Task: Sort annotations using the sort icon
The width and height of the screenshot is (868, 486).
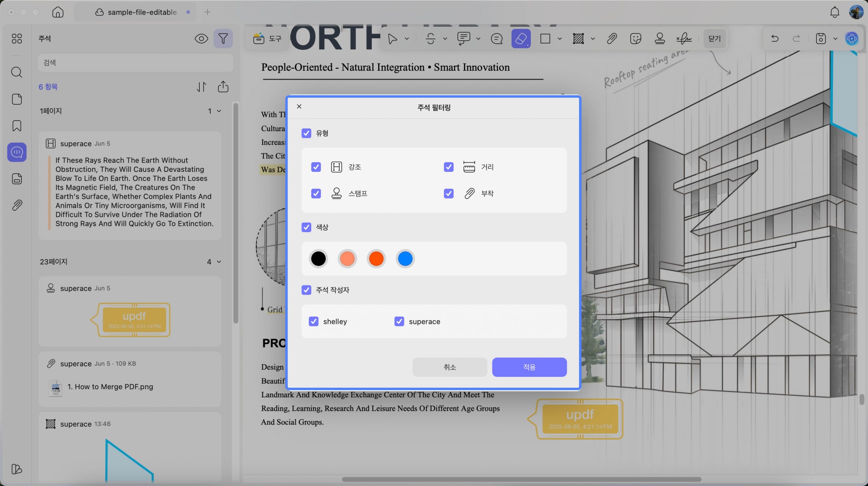Action: [x=201, y=87]
